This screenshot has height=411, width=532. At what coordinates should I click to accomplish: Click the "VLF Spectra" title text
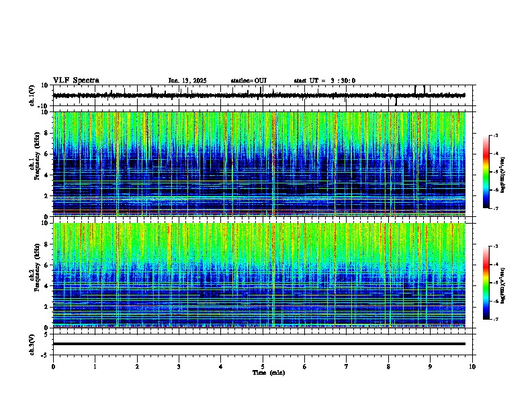(76, 81)
